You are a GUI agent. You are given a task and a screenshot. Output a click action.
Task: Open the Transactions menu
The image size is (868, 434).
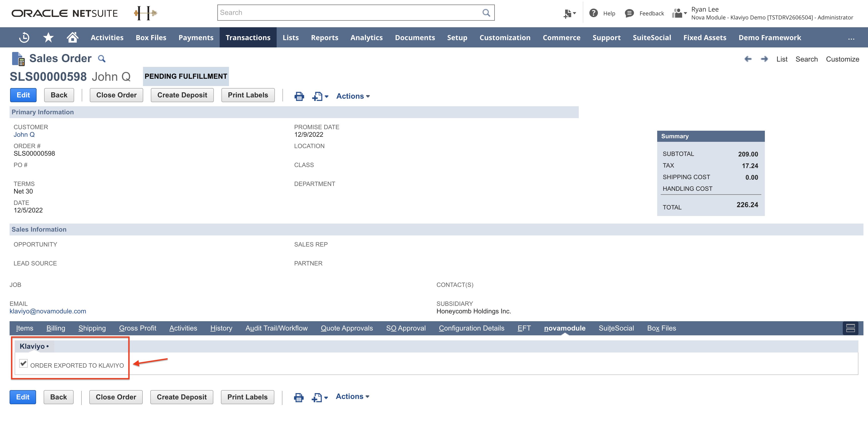248,37
